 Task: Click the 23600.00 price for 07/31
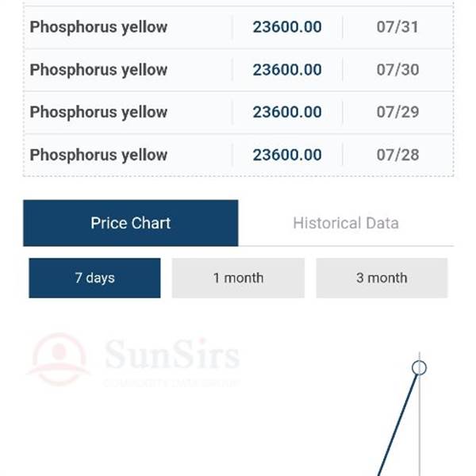click(287, 27)
